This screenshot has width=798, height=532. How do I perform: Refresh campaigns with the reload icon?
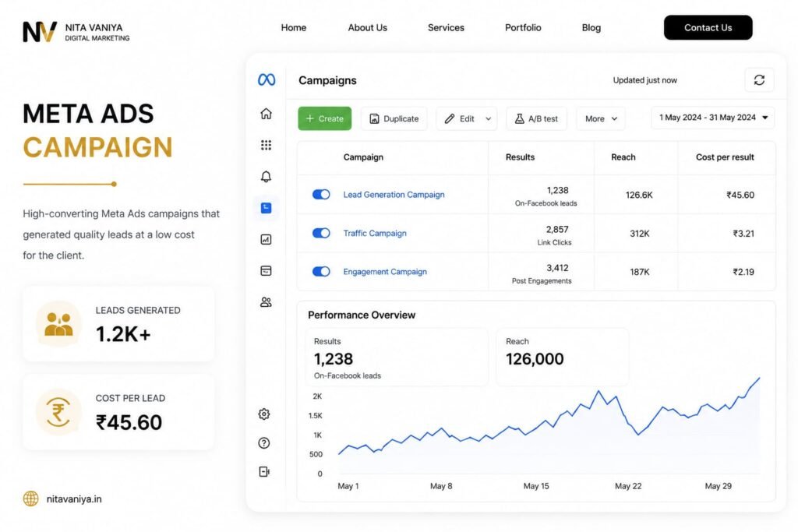pos(759,80)
